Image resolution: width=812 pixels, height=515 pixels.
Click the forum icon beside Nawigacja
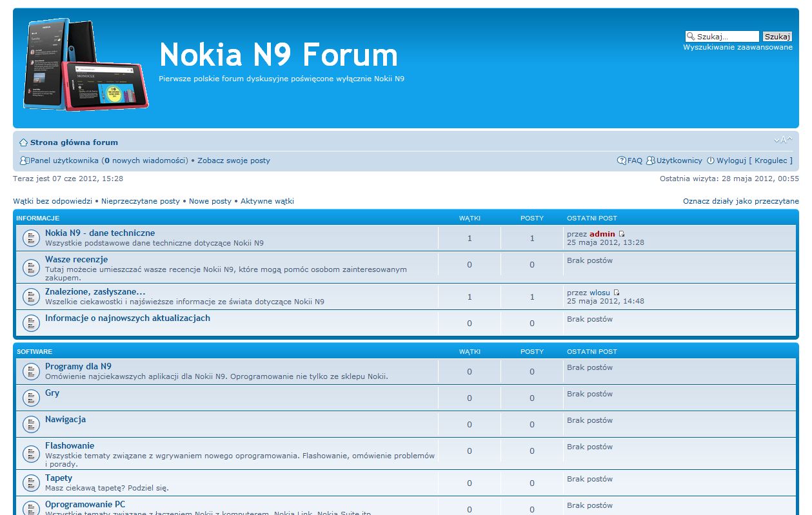[x=31, y=424]
